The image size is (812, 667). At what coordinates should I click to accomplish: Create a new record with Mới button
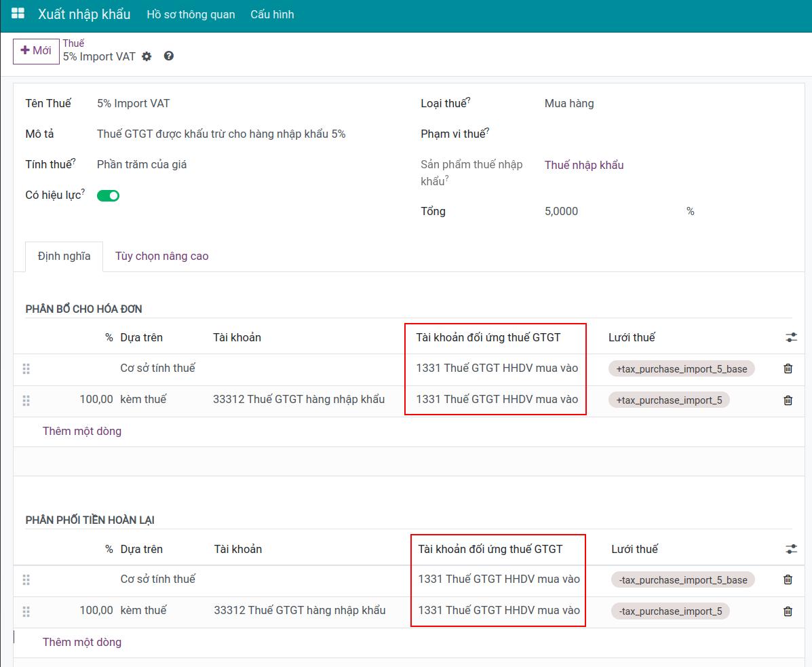click(x=36, y=51)
